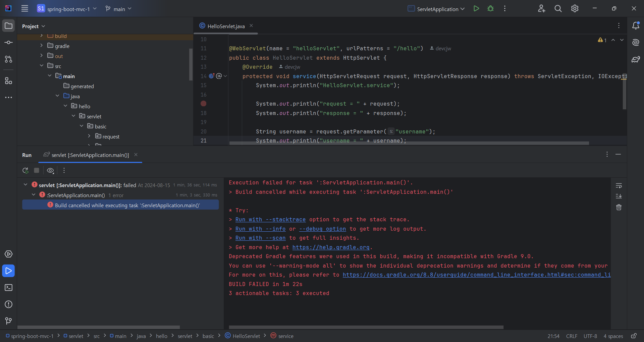Open Project view options dropdown
Viewport: 644px width, 342px height.
[34, 26]
